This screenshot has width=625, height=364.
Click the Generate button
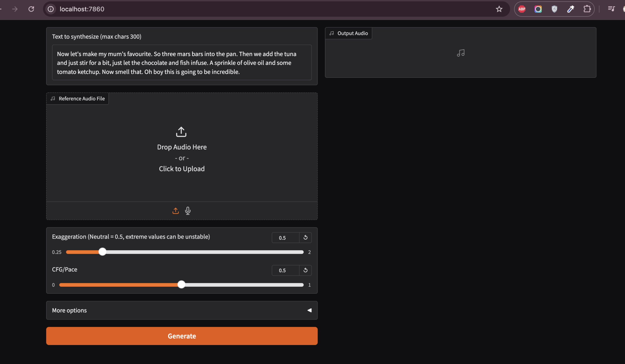182,336
